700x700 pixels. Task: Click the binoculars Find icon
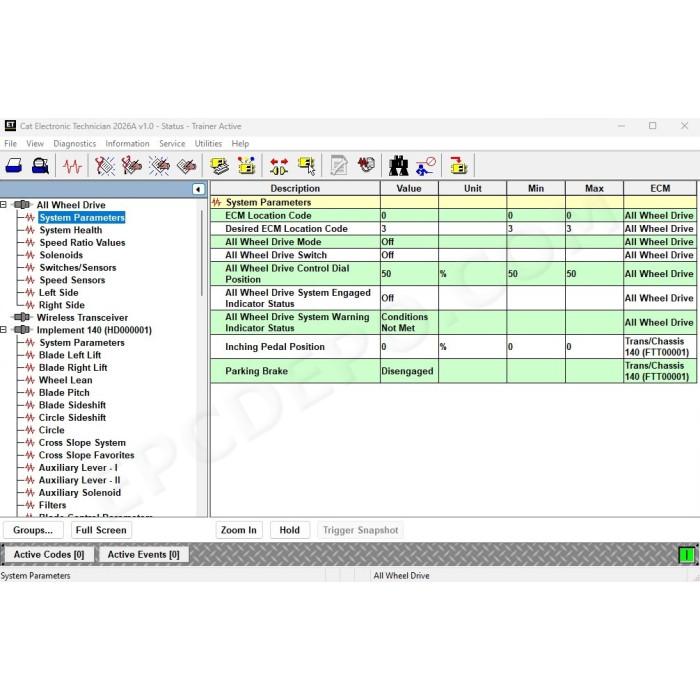(x=398, y=166)
